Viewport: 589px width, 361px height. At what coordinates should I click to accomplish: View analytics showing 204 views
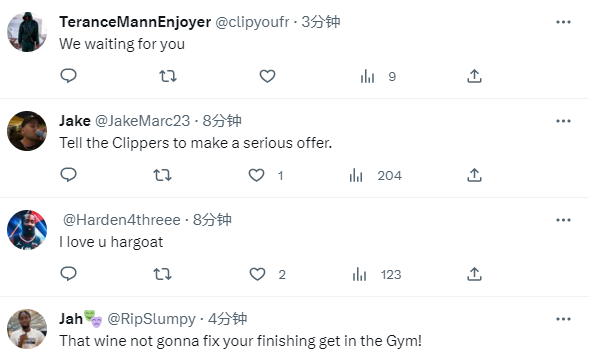click(x=375, y=175)
